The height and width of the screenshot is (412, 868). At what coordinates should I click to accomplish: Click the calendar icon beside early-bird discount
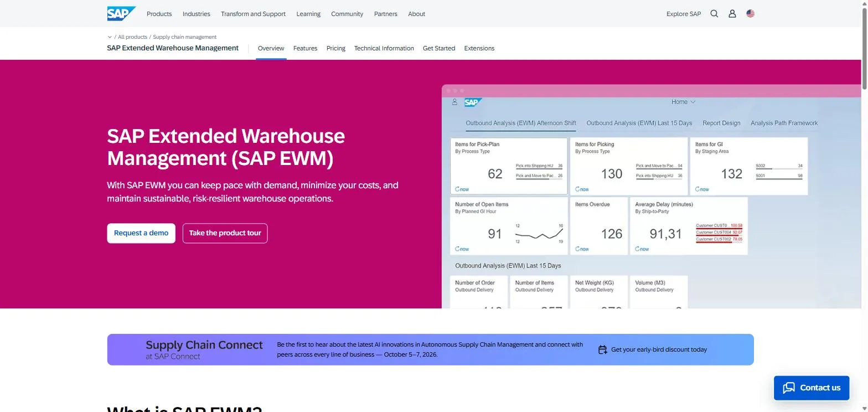(x=603, y=349)
